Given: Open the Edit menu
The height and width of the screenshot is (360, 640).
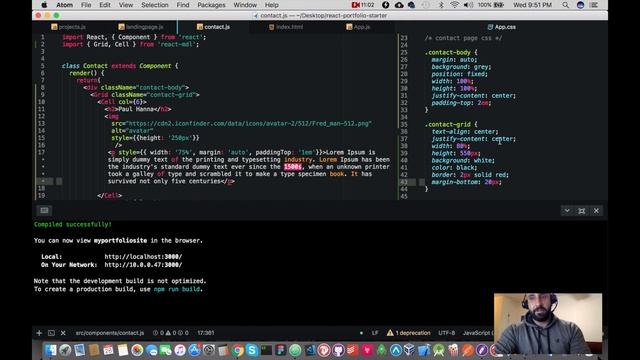Looking at the screenshot, I should tap(105, 5).
